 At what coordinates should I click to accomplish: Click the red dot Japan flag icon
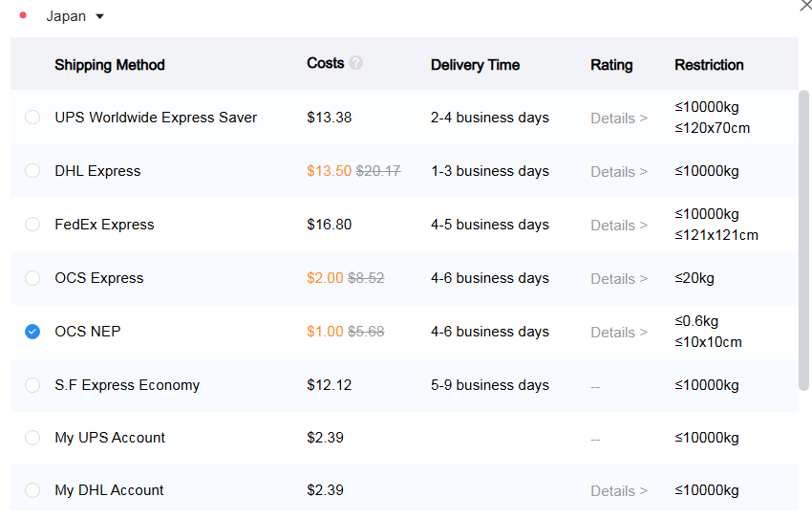coord(23,15)
